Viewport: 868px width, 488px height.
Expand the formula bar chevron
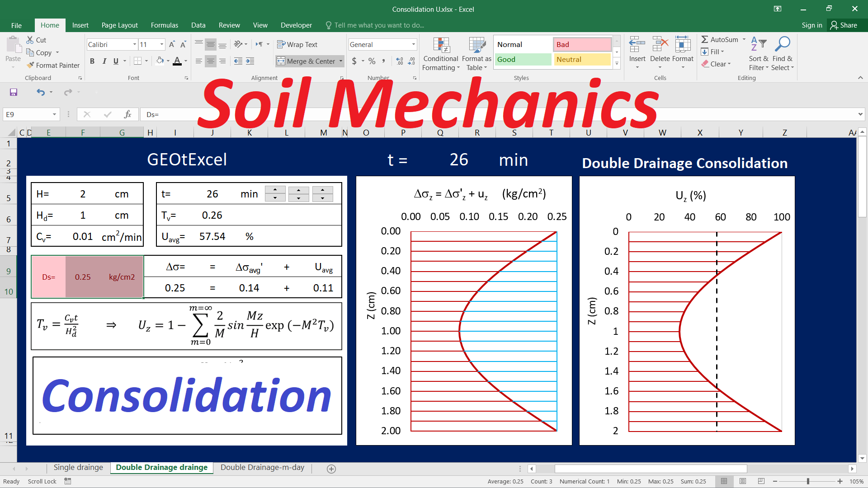point(860,114)
